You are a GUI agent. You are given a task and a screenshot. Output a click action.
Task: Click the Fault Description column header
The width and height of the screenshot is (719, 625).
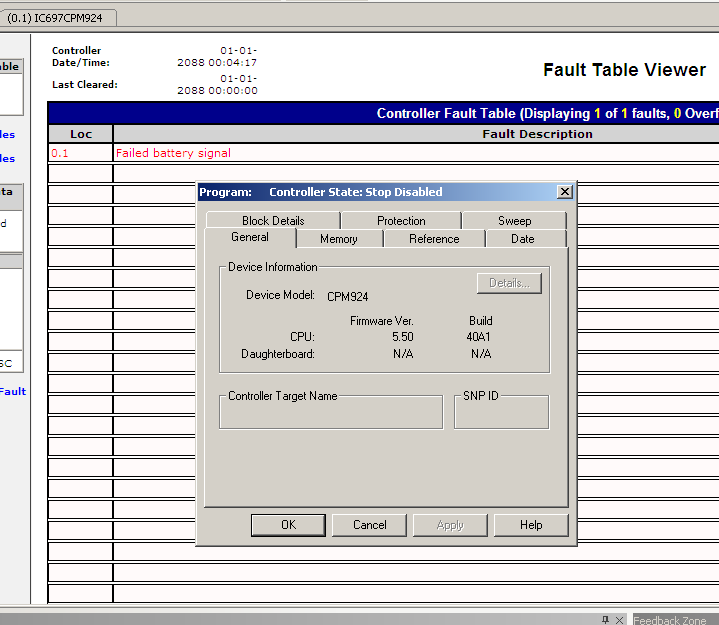tap(537, 134)
